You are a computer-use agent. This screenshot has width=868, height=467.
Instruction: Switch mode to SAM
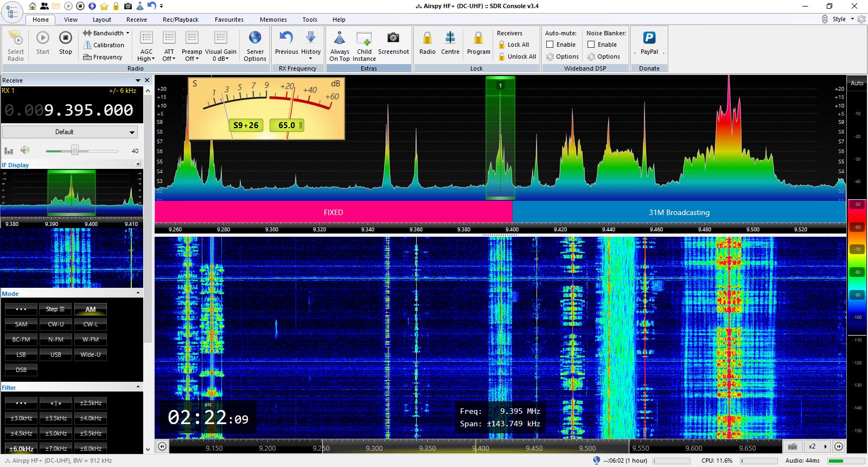(x=21, y=324)
